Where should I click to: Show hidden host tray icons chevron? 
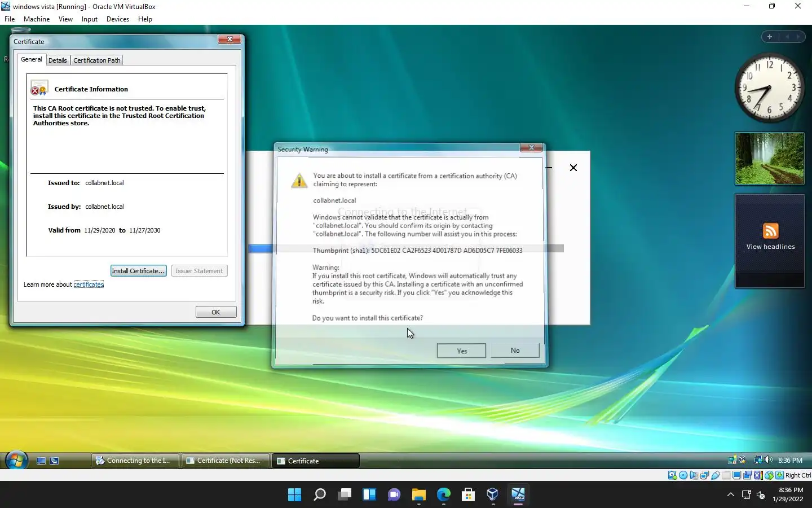pyautogui.click(x=731, y=495)
